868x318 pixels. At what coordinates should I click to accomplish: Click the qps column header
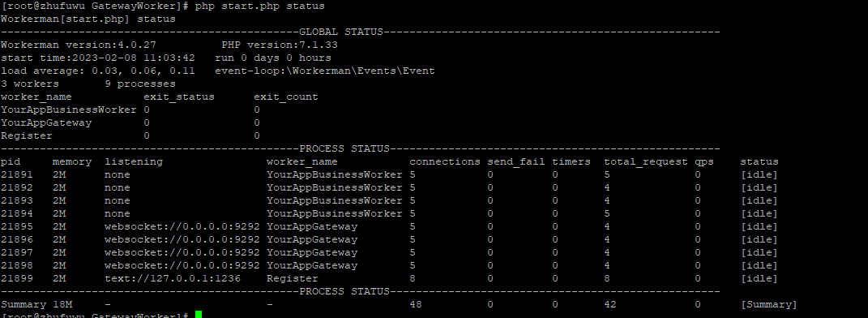tap(704, 161)
